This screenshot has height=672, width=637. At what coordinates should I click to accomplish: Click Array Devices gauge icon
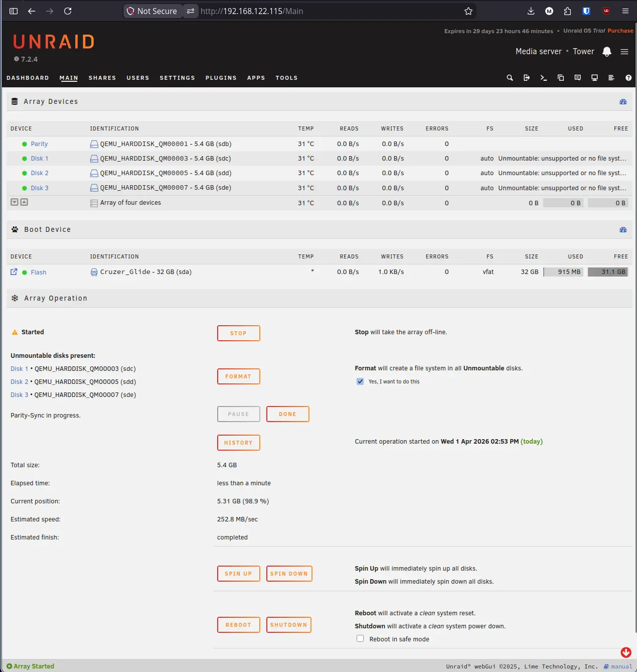tap(623, 101)
